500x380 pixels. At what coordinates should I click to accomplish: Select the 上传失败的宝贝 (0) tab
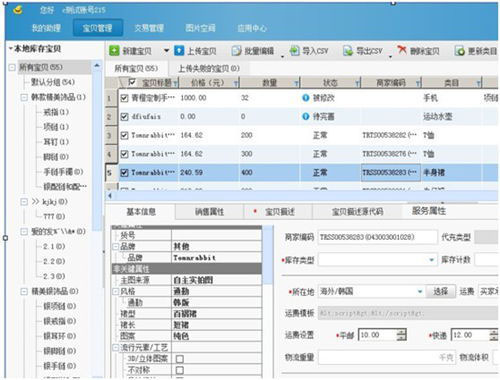tap(209, 68)
